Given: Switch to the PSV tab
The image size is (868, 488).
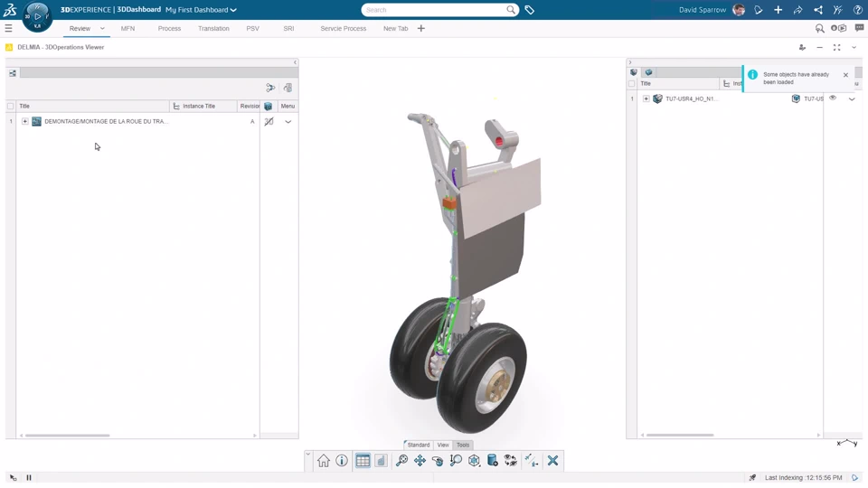Looking at the screenshot, I should coord(252,28).
